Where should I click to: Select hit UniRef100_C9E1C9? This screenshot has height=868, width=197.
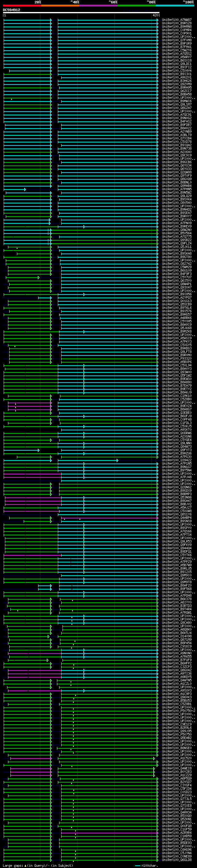[x=176, y=725]
